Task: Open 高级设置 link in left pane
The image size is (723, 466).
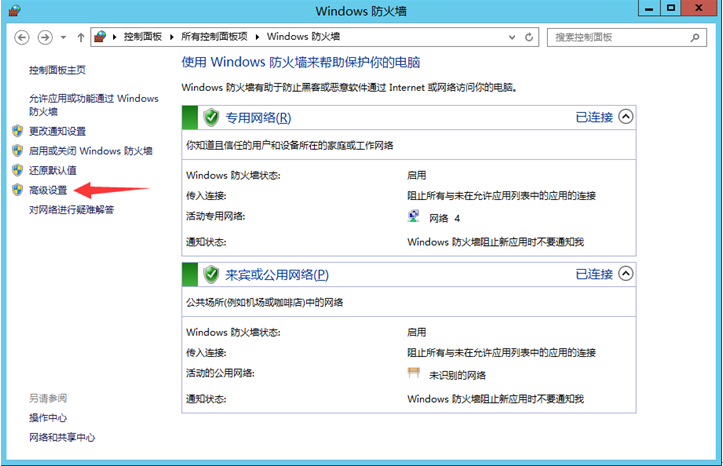Action: click(48, 190)
